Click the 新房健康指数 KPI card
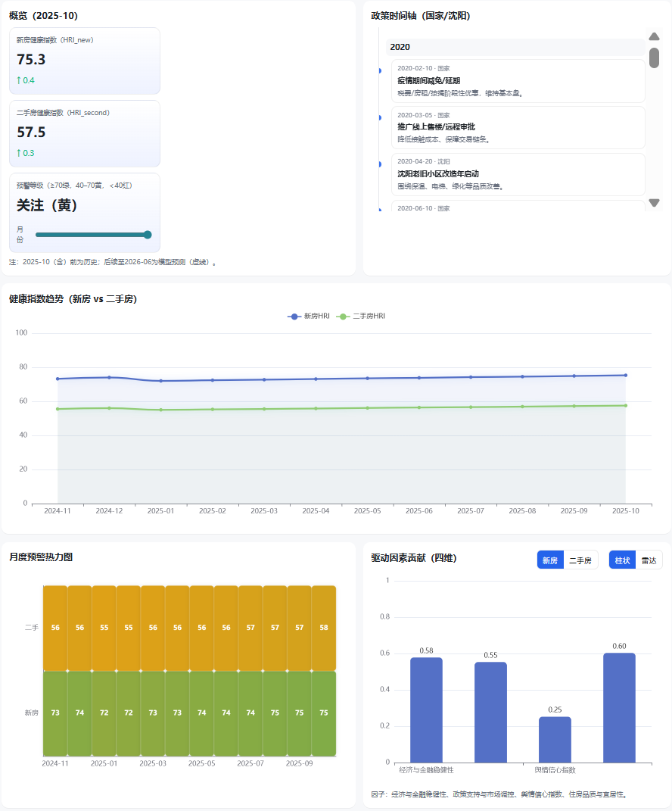 coord(84,61)
